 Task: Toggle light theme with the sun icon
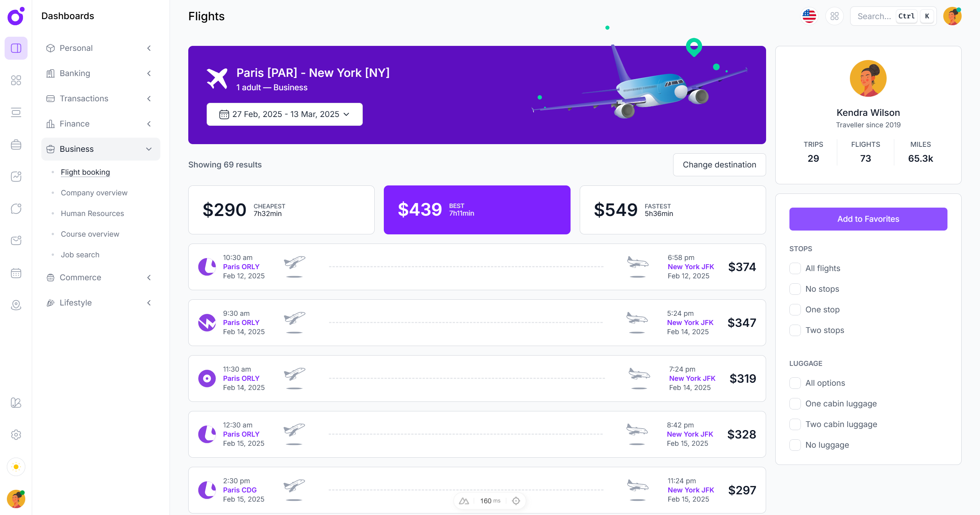(x=16, y=467)
